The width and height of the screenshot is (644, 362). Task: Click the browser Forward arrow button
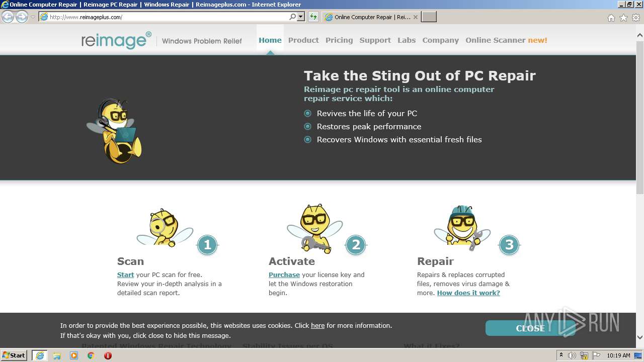(22, 17)
